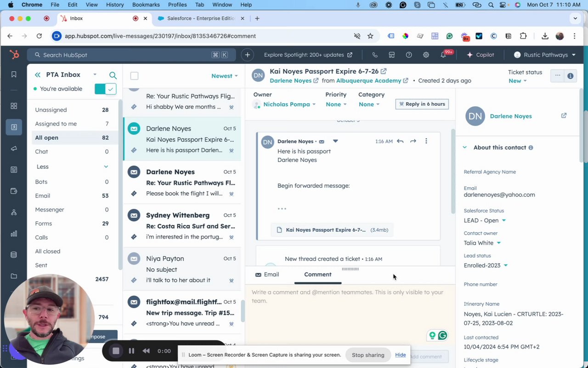Focus the Search HubSpot field
588x368 pixels.
[x=131, y=55]
